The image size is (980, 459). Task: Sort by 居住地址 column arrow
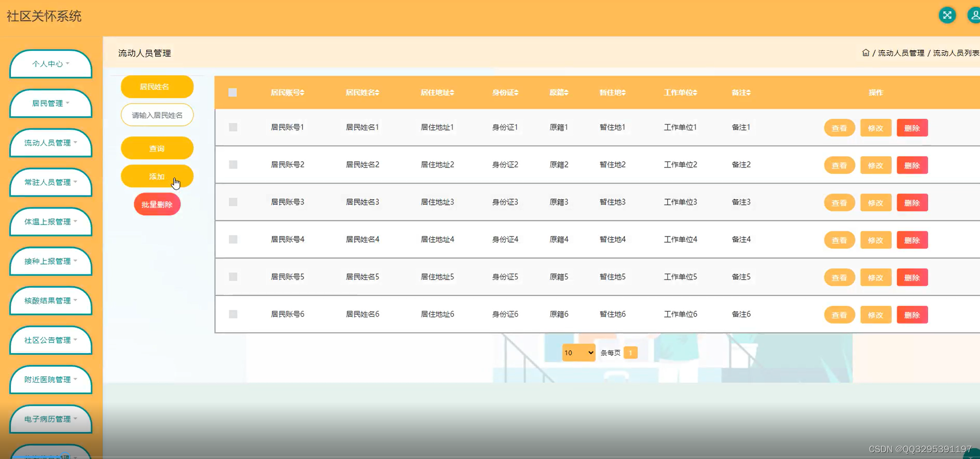click(452, 93)
